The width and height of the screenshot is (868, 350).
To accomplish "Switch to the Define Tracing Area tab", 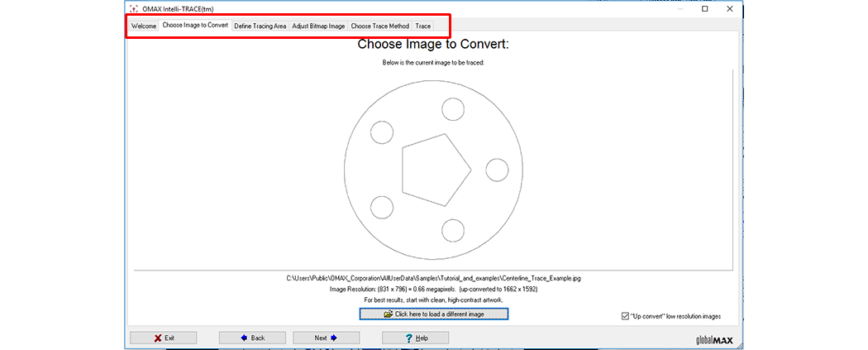I will click(260, 26).
